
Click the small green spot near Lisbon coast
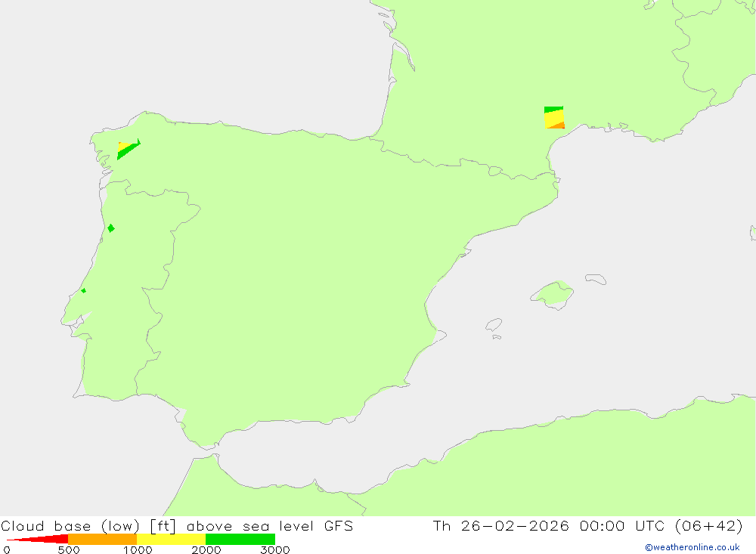(x=83, y=290)
